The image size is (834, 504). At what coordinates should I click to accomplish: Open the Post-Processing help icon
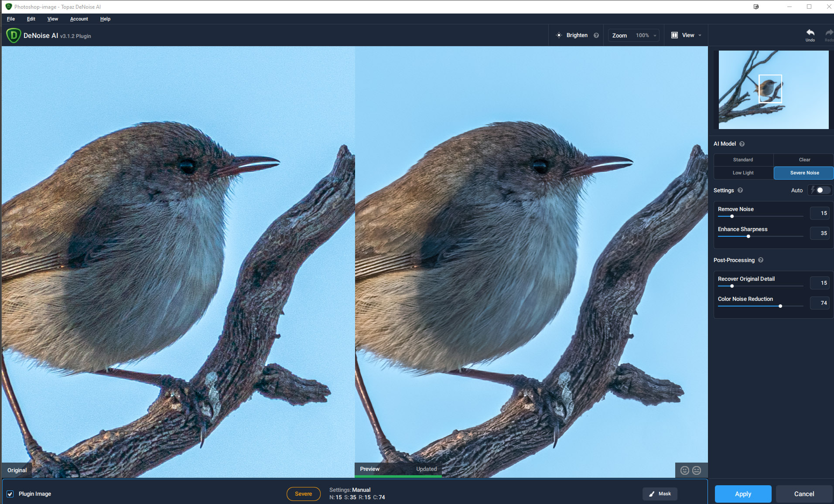coord(761,260)
